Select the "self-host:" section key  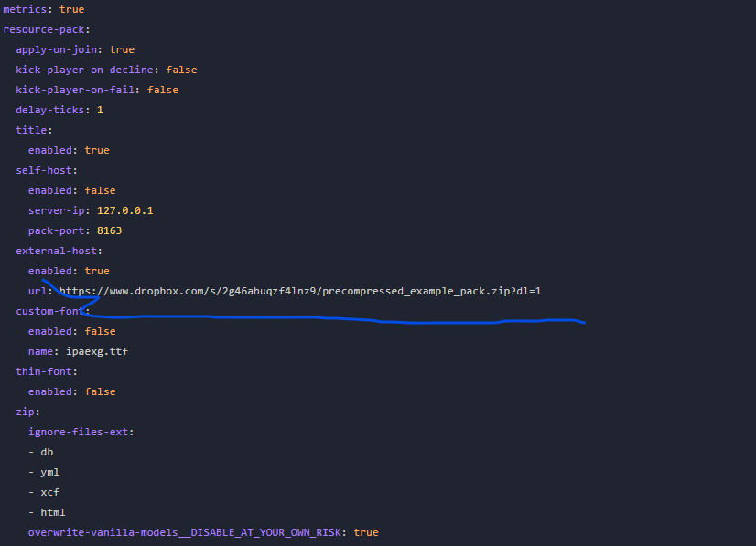[x=47, y=171]
